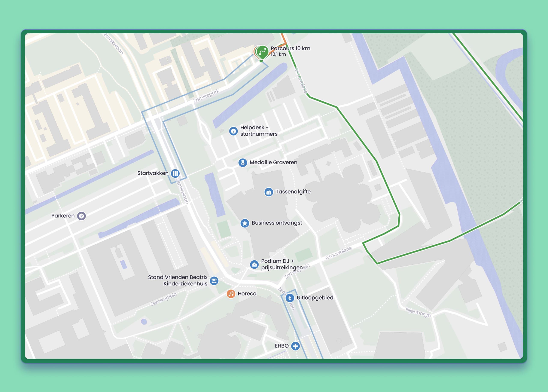Open the Stand Vrienden Beatrix stall icon
548x392 pixels.
pyautogui.click(x=214, y=281)
